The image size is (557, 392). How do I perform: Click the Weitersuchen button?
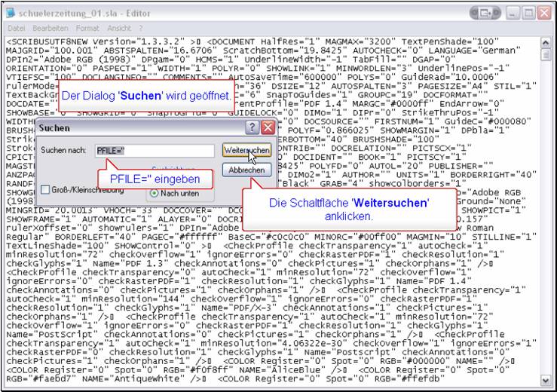(x=246, y=151)
